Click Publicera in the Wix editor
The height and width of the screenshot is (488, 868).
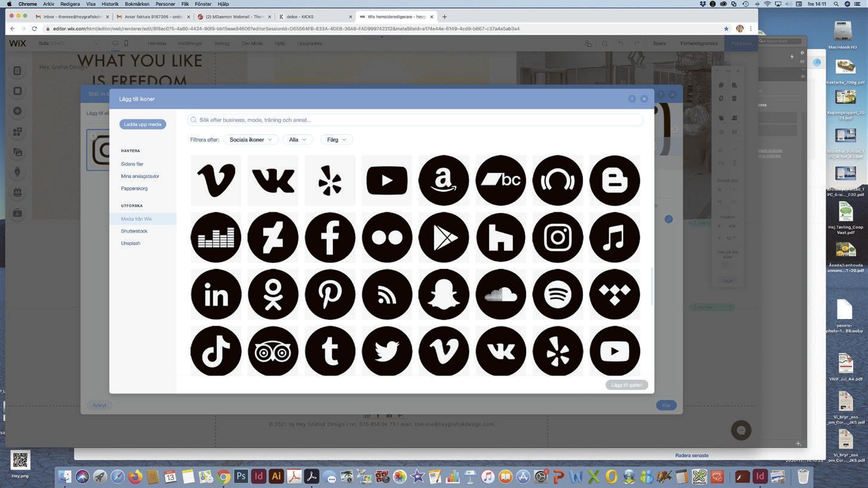pyautogui.click(x=741, y=43)
